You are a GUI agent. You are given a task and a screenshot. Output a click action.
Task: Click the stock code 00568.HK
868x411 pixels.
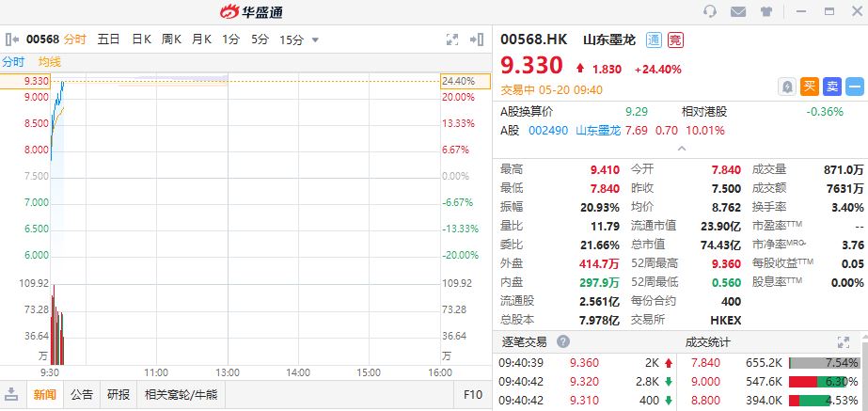pos(533,40)
